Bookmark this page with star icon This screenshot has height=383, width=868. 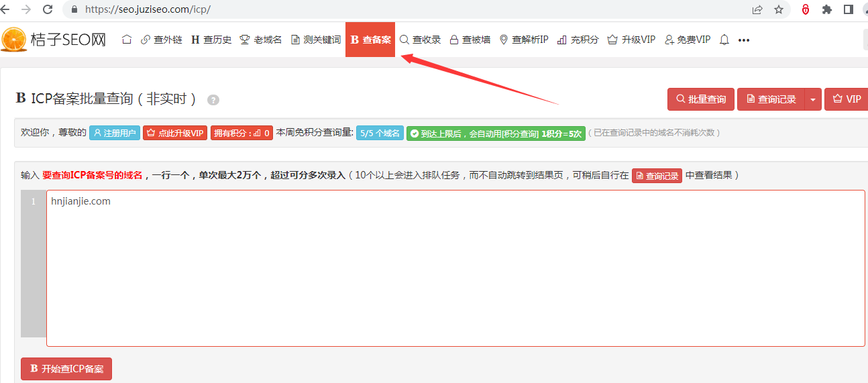point(778,9)
